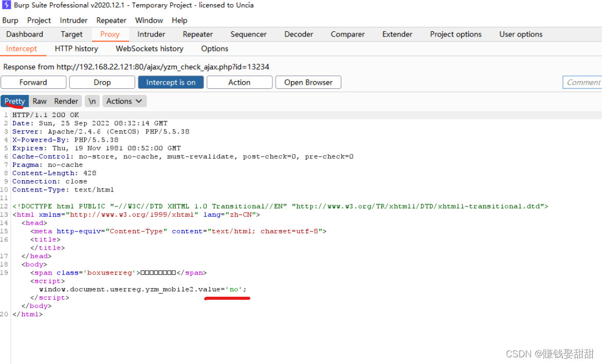The image size is (602, 364).
Task: Open the Decoder tab
Action: coord(299,34)
